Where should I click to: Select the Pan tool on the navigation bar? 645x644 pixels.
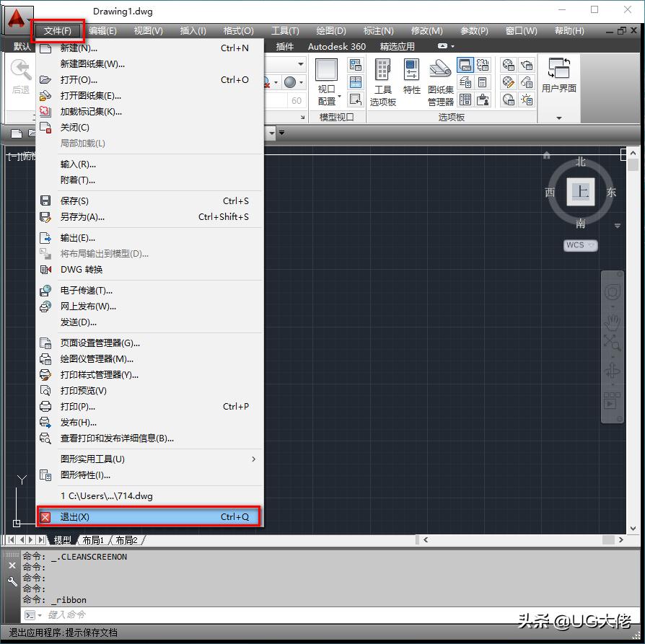613,322
